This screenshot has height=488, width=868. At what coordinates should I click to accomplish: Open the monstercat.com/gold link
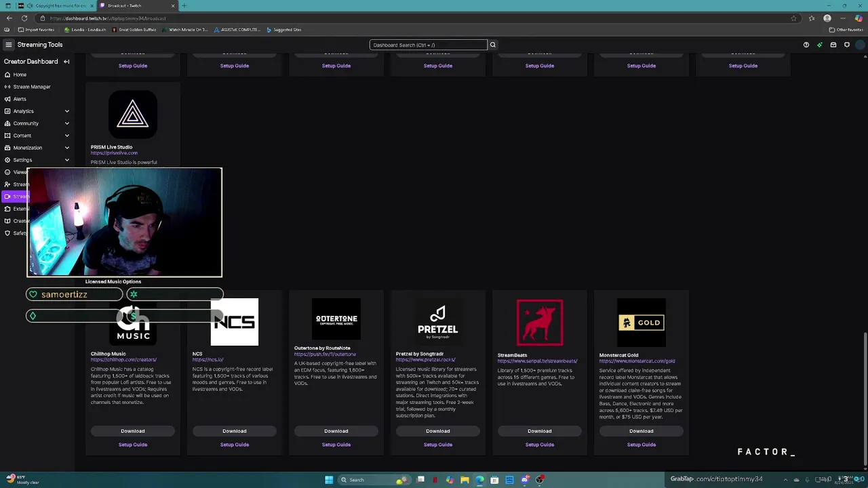tap(637, 361)
